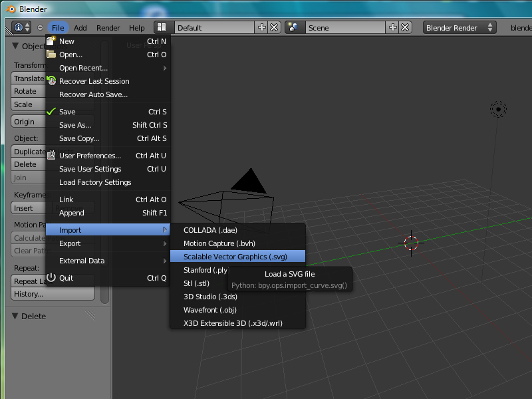
Task: Click the Translate button
Action: 29,78
